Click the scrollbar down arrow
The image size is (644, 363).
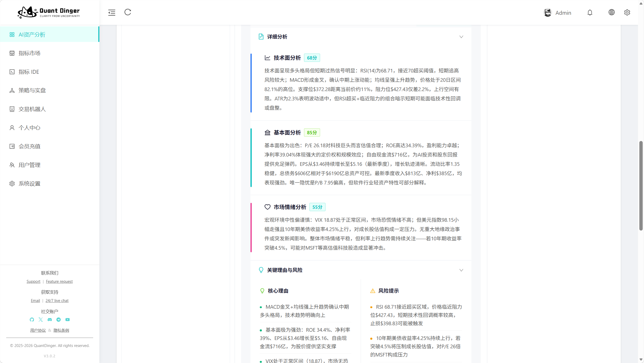click(x=641, y=360)
